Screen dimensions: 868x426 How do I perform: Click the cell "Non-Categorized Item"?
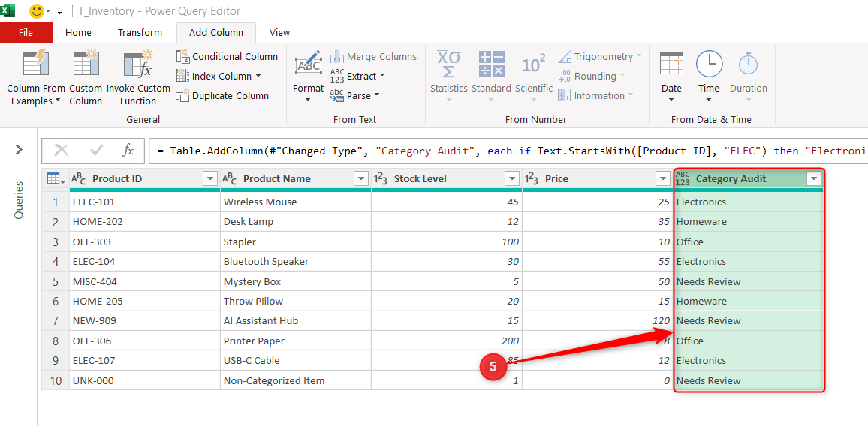pyautogui.click(x=296, y=381)
